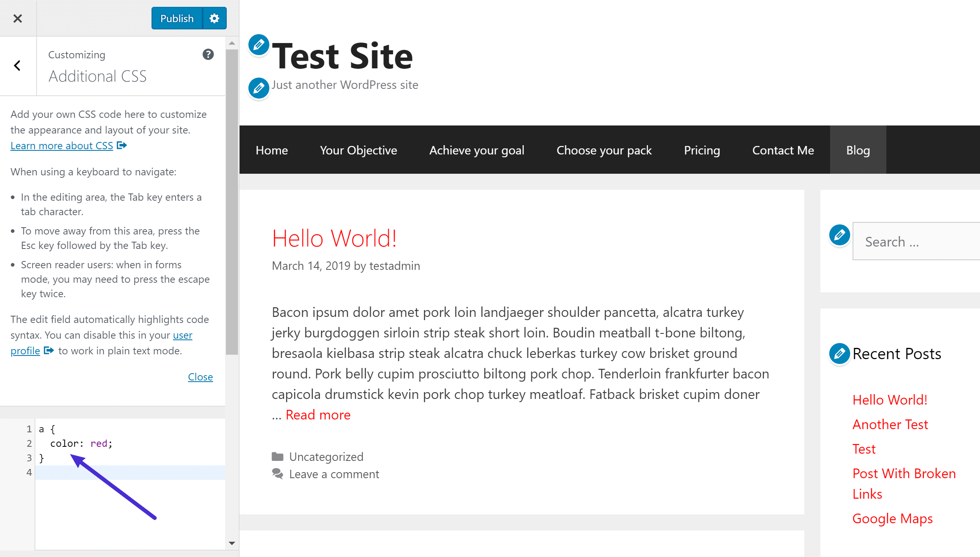Click the Home navigation menu item

coord(272,150)
